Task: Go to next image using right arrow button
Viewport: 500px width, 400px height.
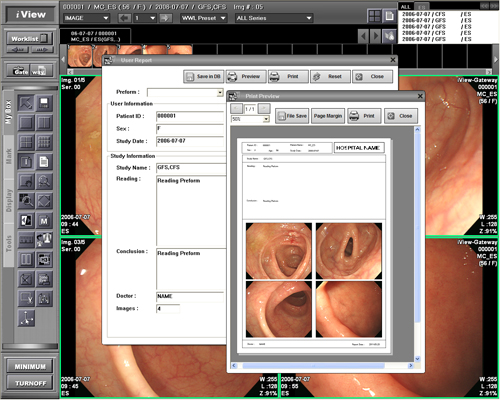Action: click(165, 18)
